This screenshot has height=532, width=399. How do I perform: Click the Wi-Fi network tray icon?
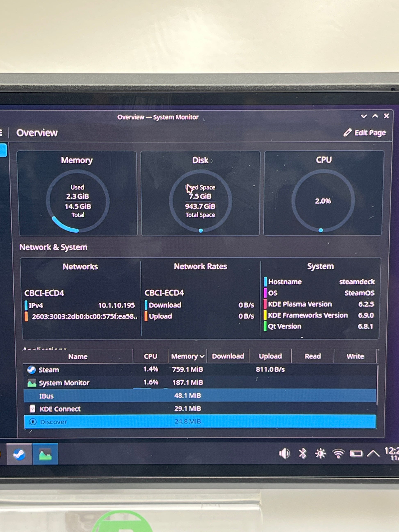pos(338,454)
